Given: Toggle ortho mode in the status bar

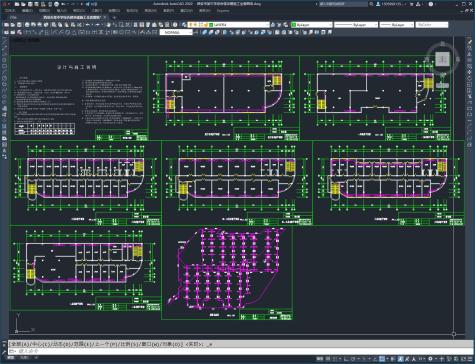Looking at the screenshot, I should pos(346,359).
